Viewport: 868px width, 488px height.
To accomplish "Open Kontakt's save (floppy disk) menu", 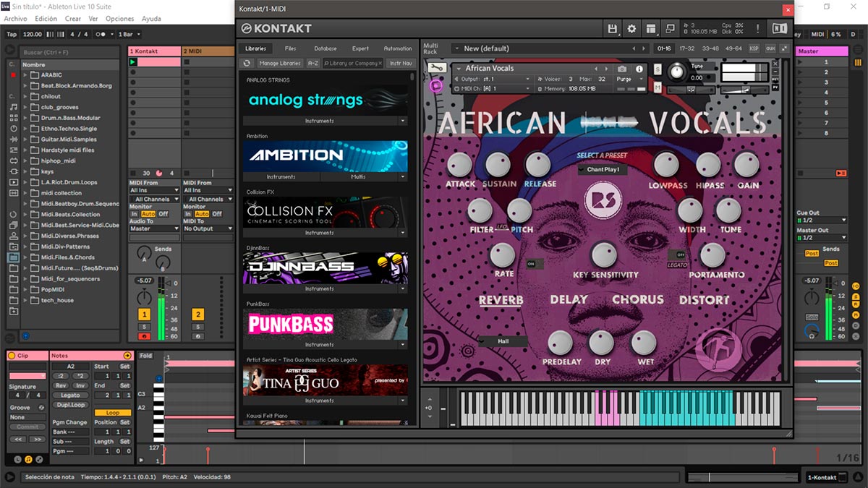I will [613, 29].
